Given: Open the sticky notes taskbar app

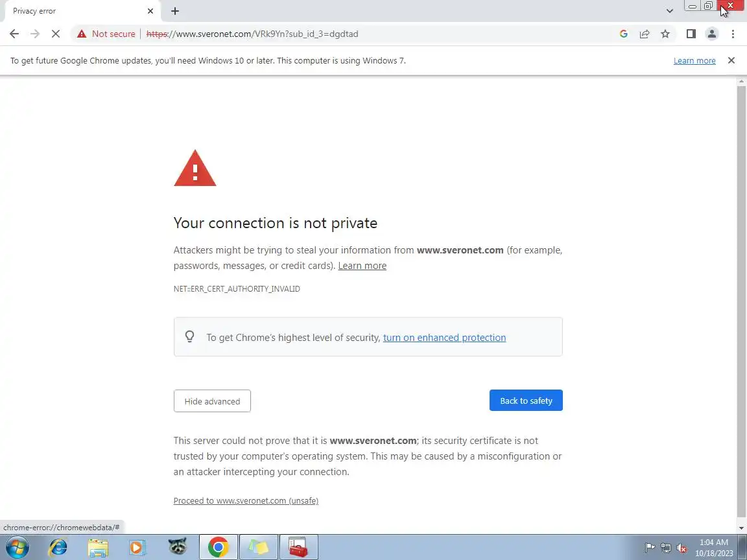Looking at the screenshot, I should [x=258, y=547].
